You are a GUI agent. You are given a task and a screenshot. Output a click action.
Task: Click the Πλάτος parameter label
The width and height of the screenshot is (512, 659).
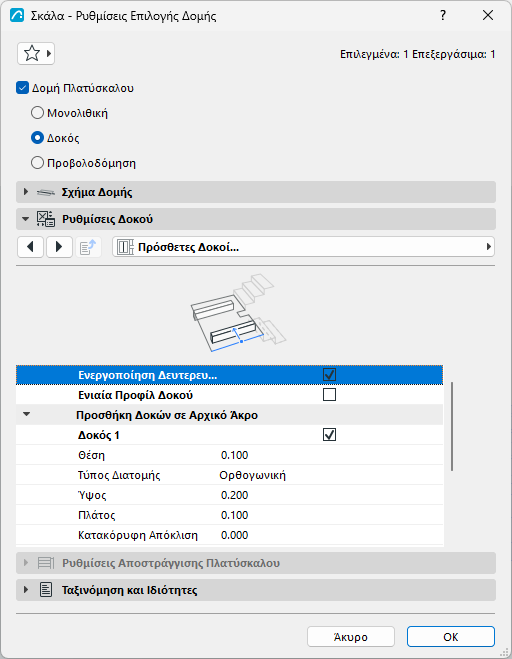[96, 515]
